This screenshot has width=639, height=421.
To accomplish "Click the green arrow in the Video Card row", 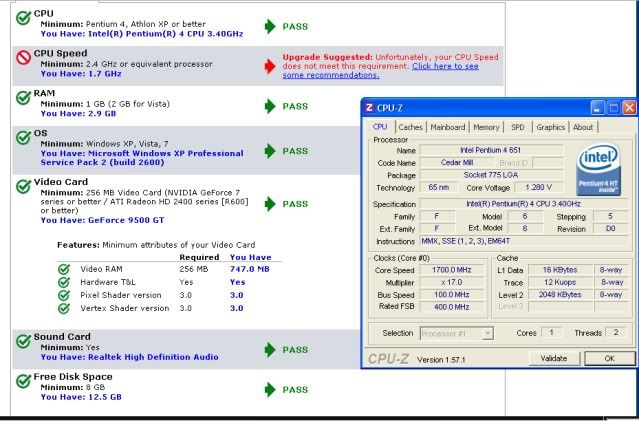I will (270, 204).
